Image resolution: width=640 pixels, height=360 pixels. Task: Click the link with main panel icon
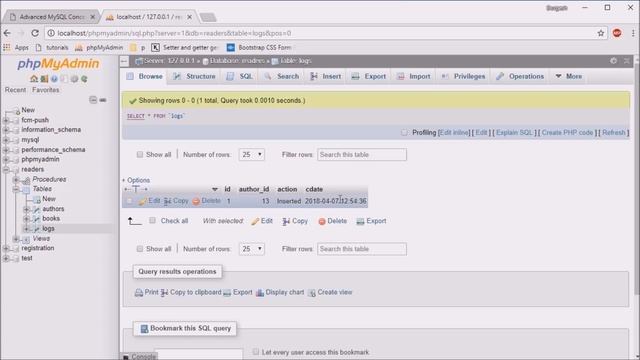[103, 100]
